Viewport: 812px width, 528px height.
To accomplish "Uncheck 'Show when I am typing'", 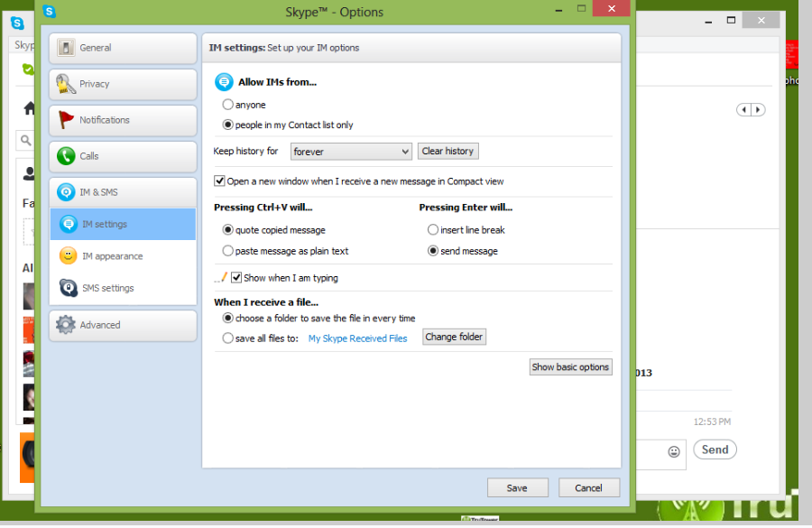I will point(237,278).
